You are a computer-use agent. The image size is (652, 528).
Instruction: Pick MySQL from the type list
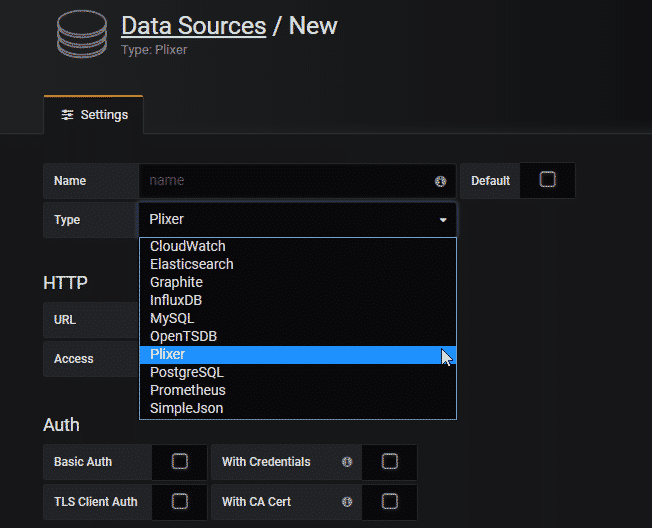[298, 318]
